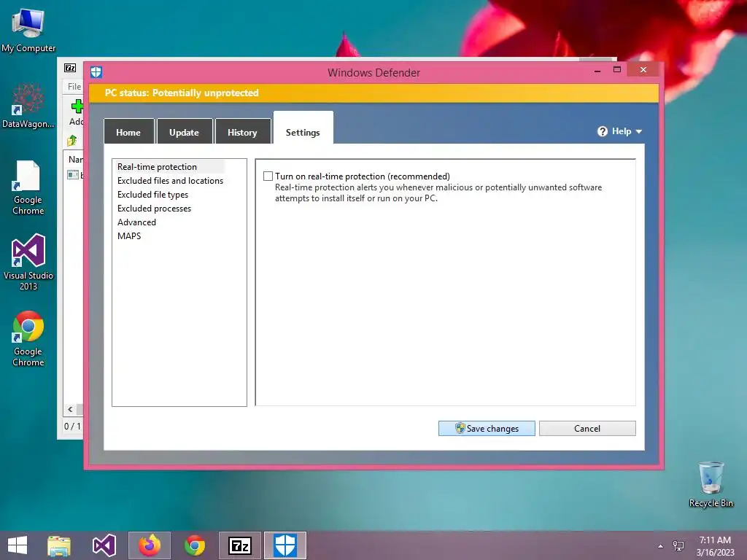747x560 pixels.
Task: Click the 'PC status: Potentially unprotected' banner text
Action: pyautogui.click(x=182, y=93)
